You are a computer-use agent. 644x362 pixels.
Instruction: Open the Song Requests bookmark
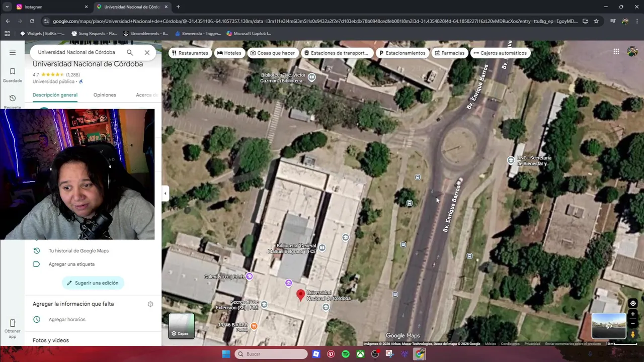[x=95, y=34]
